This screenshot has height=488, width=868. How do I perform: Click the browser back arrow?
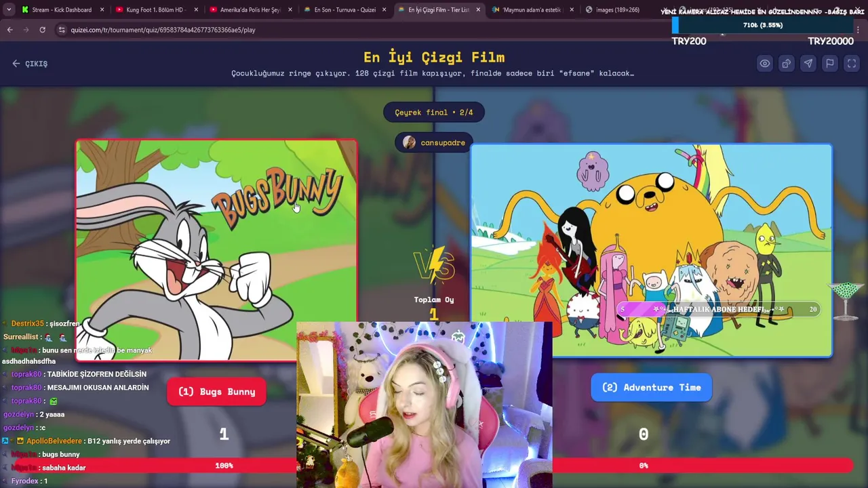coord(9,30)
